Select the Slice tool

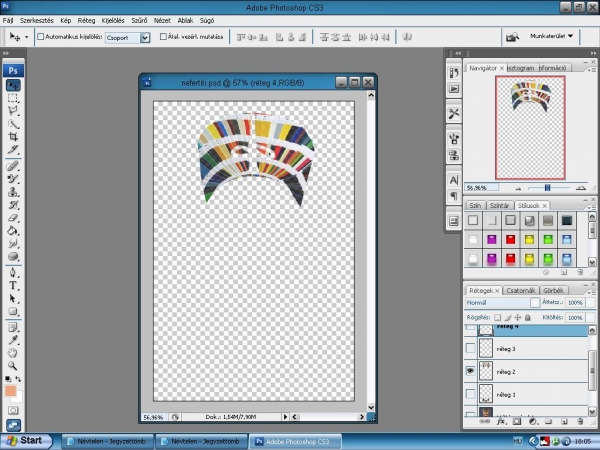click(x=13, y=149)
